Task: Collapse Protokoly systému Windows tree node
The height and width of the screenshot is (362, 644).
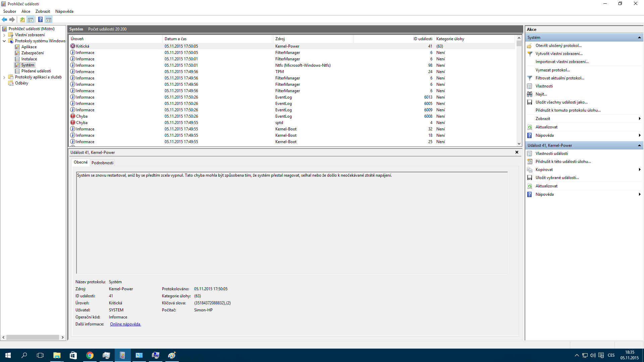Action: (x=4, y=41)
